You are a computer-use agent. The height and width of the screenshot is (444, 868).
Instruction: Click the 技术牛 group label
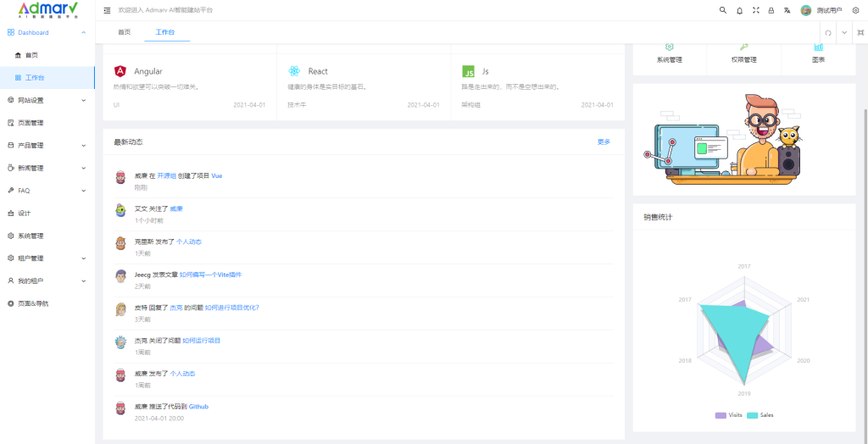click(297, 104)
